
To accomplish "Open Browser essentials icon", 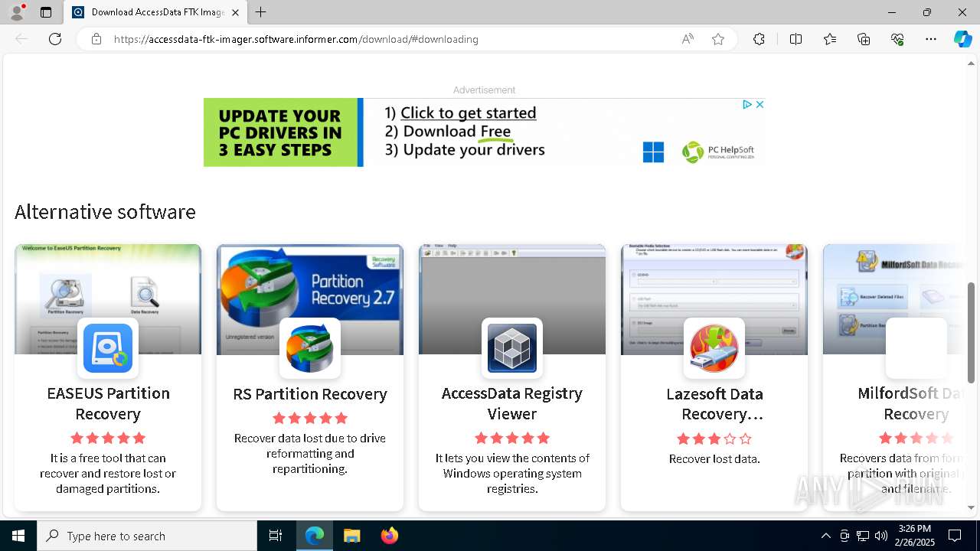I will (897, 39).
